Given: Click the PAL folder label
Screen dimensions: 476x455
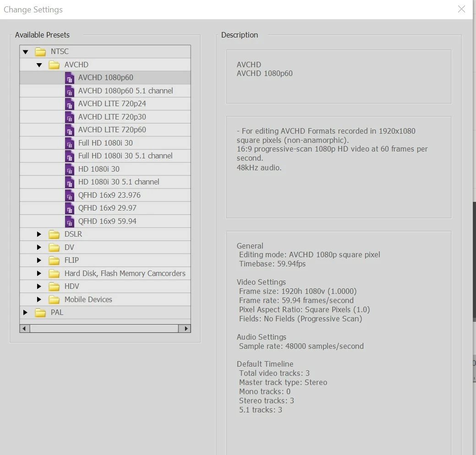Looking at the screenshot, I should point(57,313).
